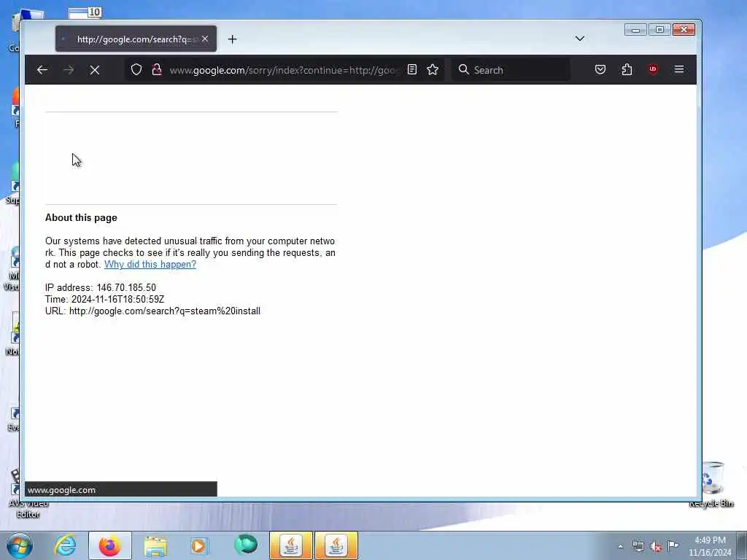This screenshot has height=560, width=747.
Task: Click the muted volume tray icon
Action: [x=656, y=547]
